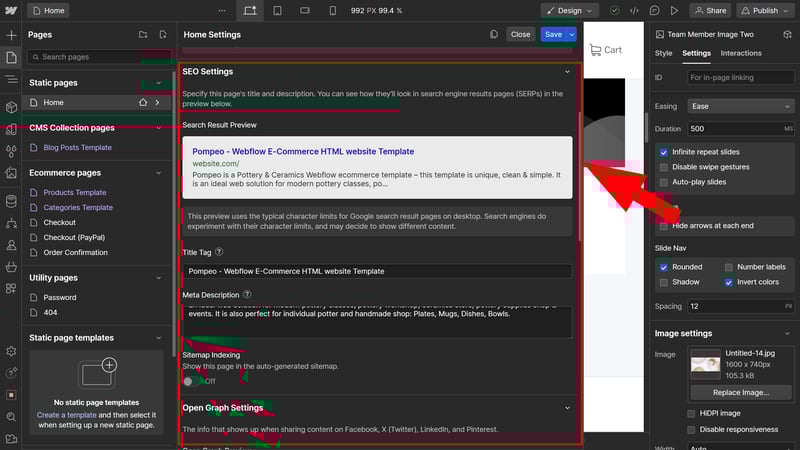Click the Save button
Image resolution: width=800 pixels, height=450 pixels.
click(552, 34)
